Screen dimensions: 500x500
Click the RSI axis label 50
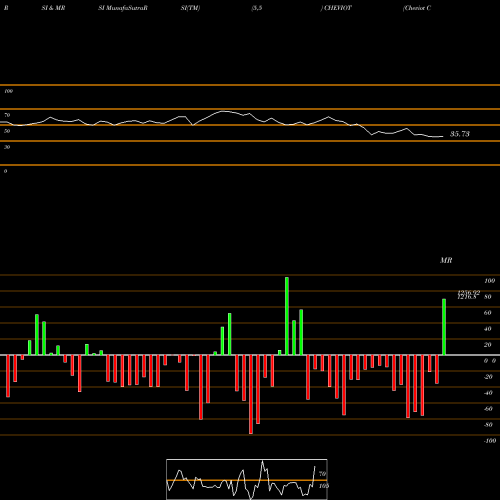[x=7, y=131]
